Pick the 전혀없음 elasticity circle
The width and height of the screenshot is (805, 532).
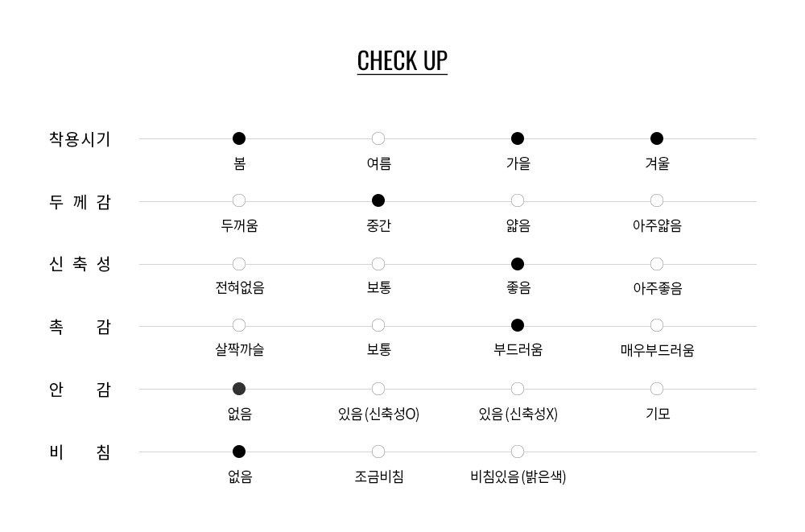(239, 264)
